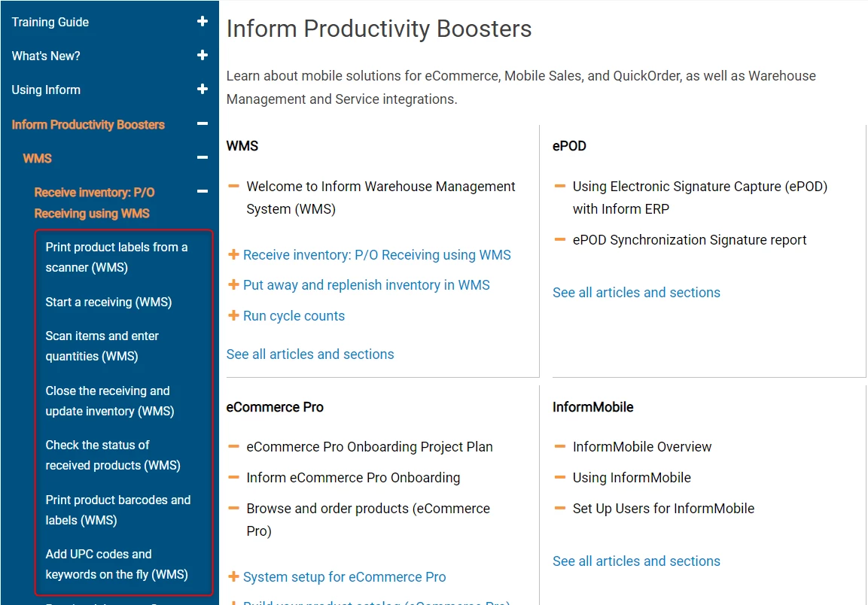
Task: Open Close the receiving and update inventory
Action: click(110, 401)
